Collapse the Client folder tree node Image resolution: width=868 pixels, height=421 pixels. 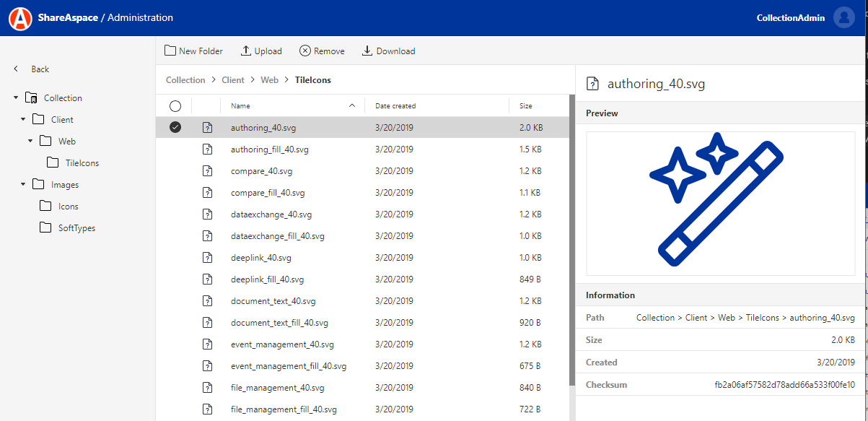23,120
